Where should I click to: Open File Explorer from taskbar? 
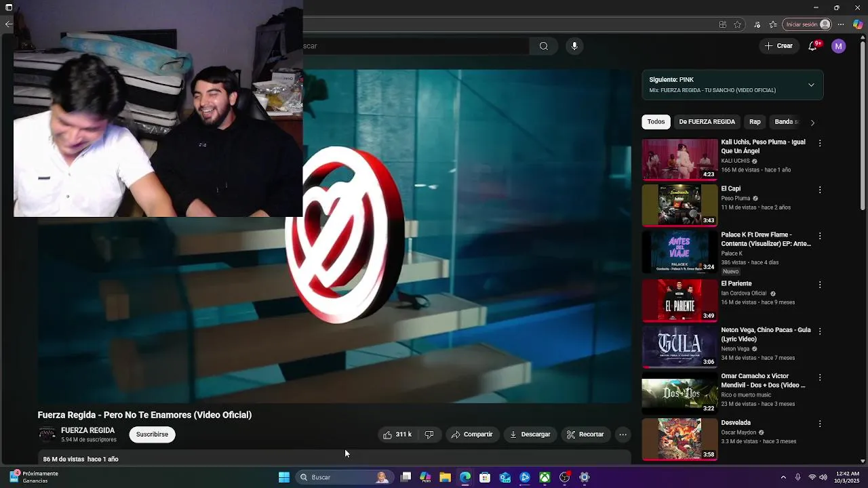click(x=445, y=477)
